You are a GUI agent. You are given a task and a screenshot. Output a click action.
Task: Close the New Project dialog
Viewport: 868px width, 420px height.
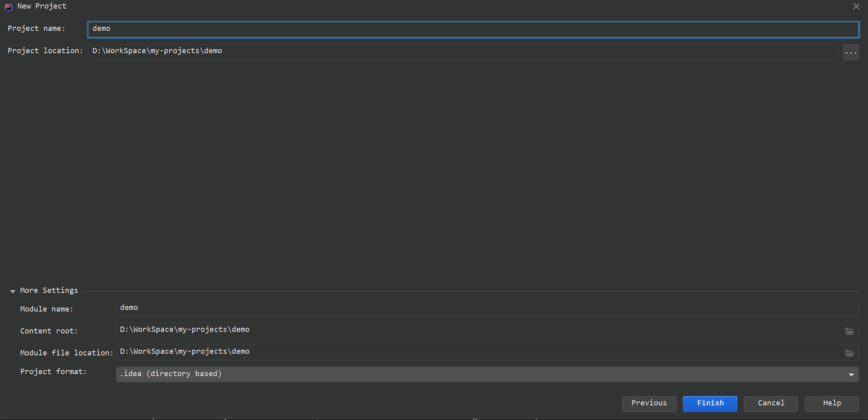(x=856, y=6)
